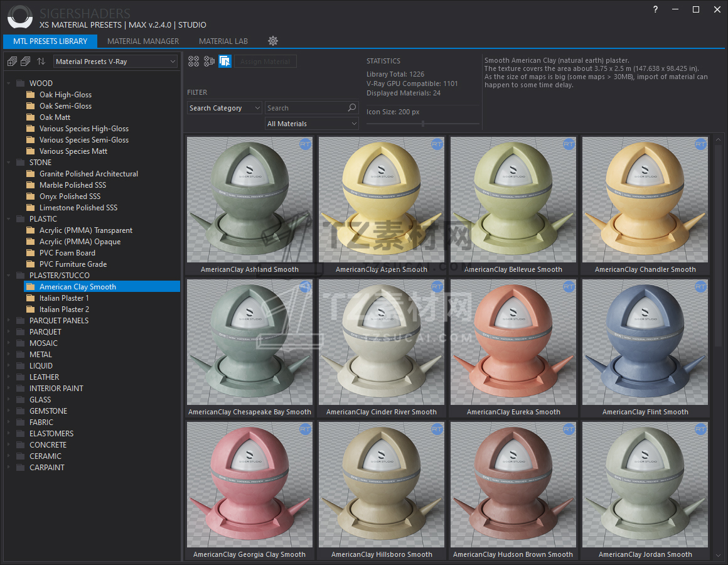Collapse the STONE category

[x=9, y=163]
